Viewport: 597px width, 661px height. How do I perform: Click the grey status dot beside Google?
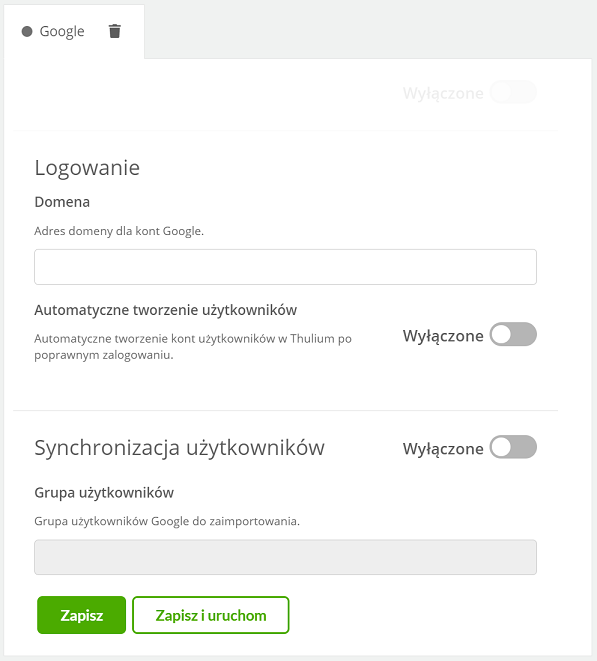pyautogui.click(x=27, y=32)
